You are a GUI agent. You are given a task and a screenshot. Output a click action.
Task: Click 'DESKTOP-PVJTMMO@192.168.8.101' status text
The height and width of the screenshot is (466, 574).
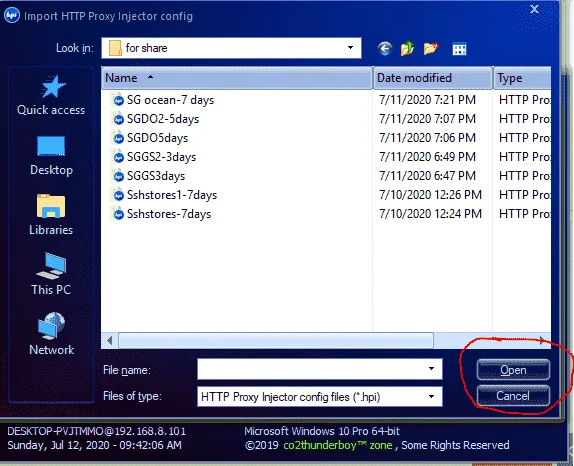97,431
